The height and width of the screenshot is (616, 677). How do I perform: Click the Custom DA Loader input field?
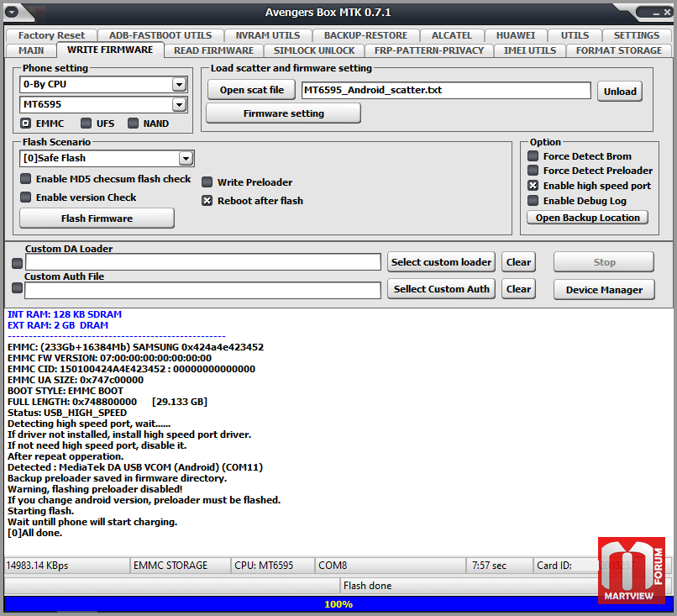(x=203, y=262)
